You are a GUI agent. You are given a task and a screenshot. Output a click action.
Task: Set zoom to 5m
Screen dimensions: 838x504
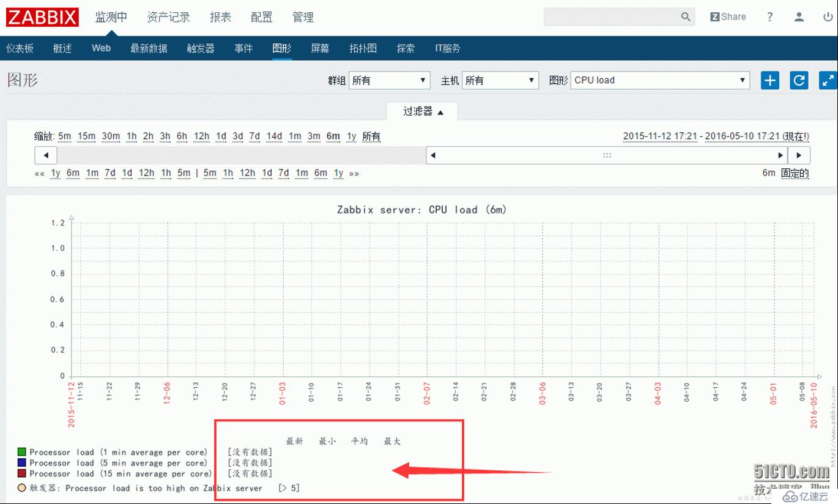[65, 136]
